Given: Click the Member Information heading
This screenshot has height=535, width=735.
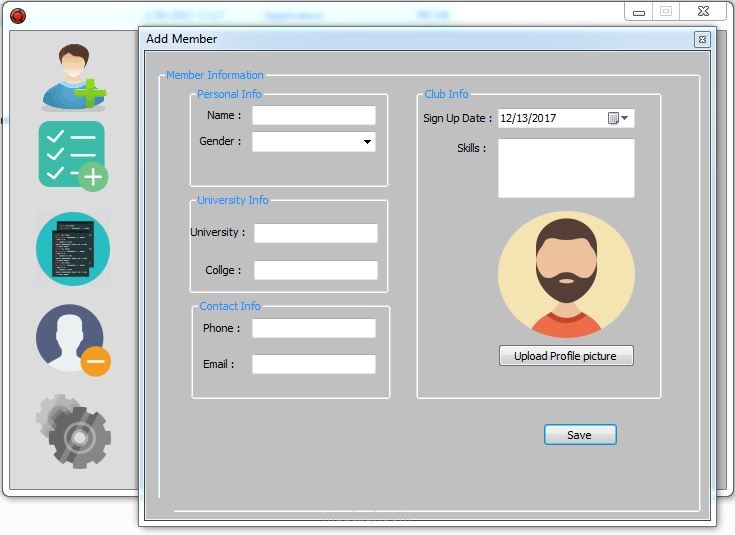Looking at the screenshot, I should (215, 75).
